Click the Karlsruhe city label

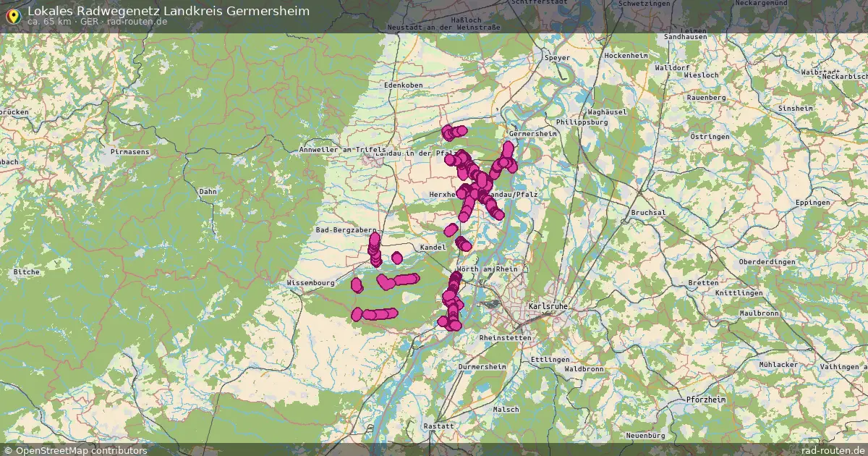[548, 306]
